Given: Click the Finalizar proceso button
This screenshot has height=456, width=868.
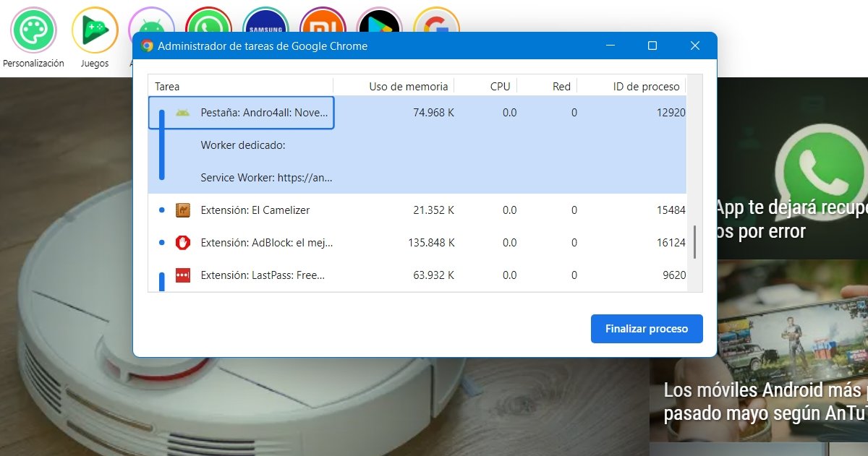Looking at the screenshot, I should pyautogui.click(x=647, y=328).
